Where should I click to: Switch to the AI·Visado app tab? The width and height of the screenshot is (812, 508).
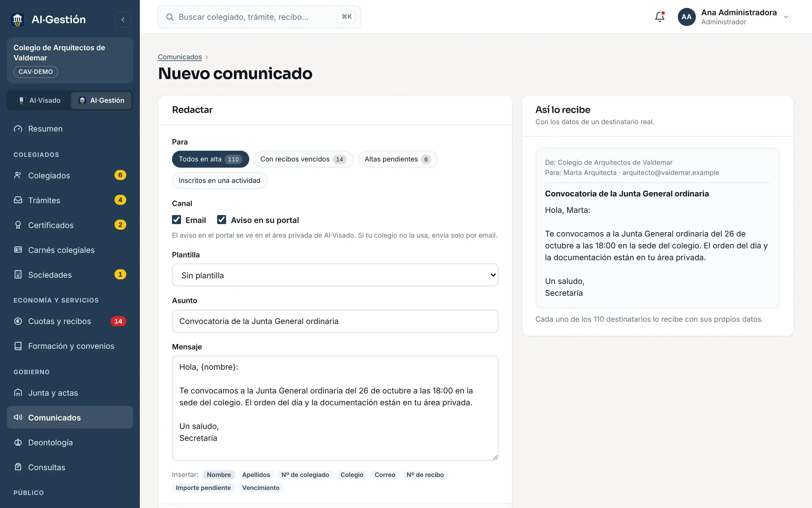(x=39, y=100)
